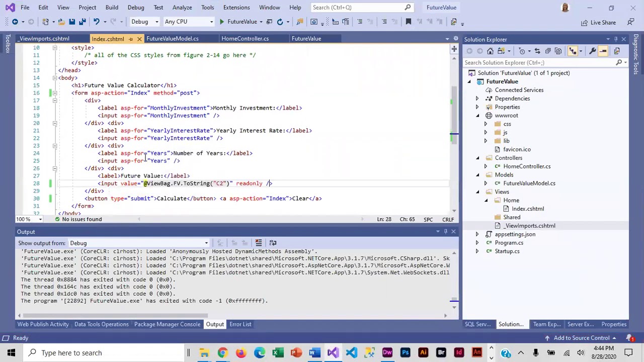
Task: Click the Clear All icon in Output
Action: [x=258, y=243]
